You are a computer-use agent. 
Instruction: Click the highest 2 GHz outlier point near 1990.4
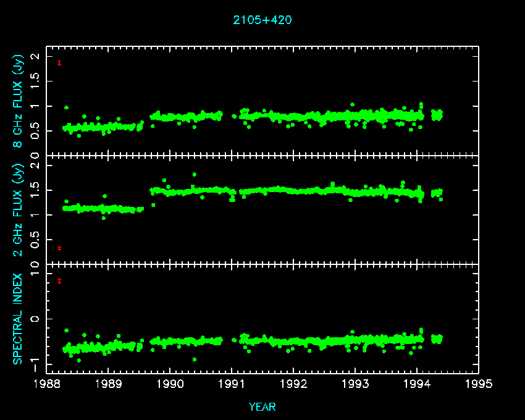click(195, 174)
